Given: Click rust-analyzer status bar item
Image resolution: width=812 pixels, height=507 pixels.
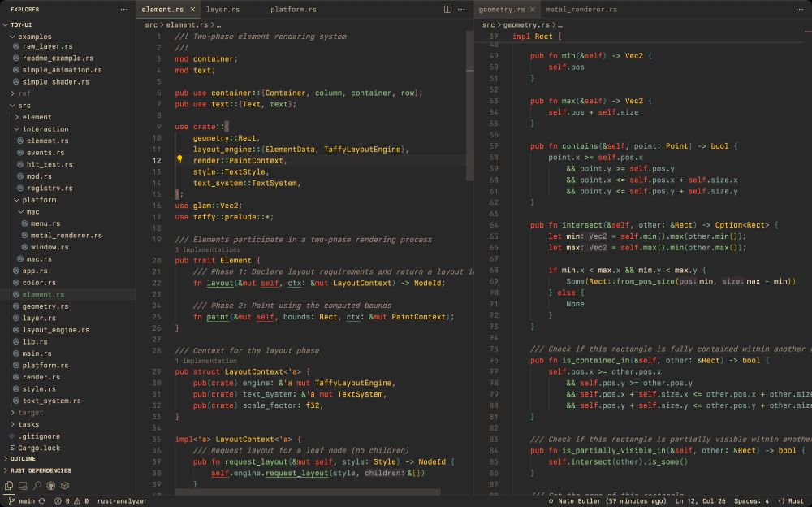Looking at the screenshot, I should 123,501.
